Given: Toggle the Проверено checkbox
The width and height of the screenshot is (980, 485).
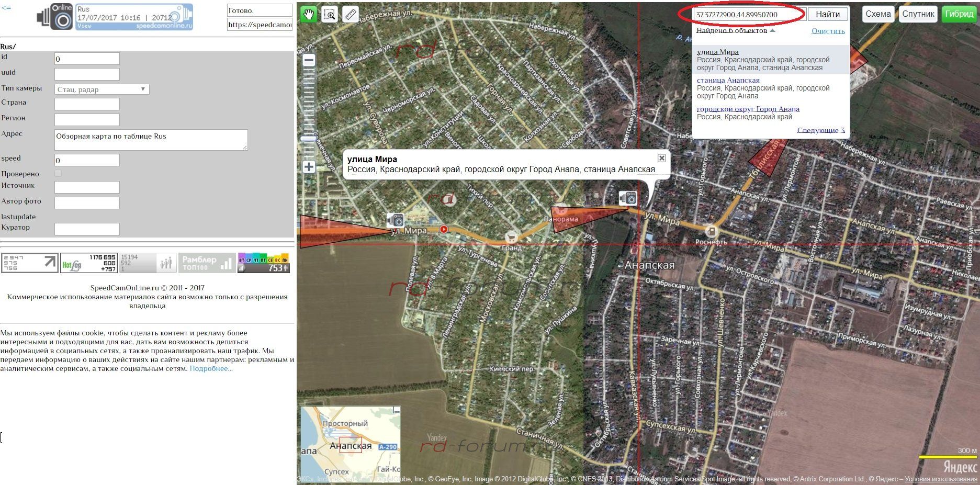Looking at the screenshot, I should (x=58, y=173).
